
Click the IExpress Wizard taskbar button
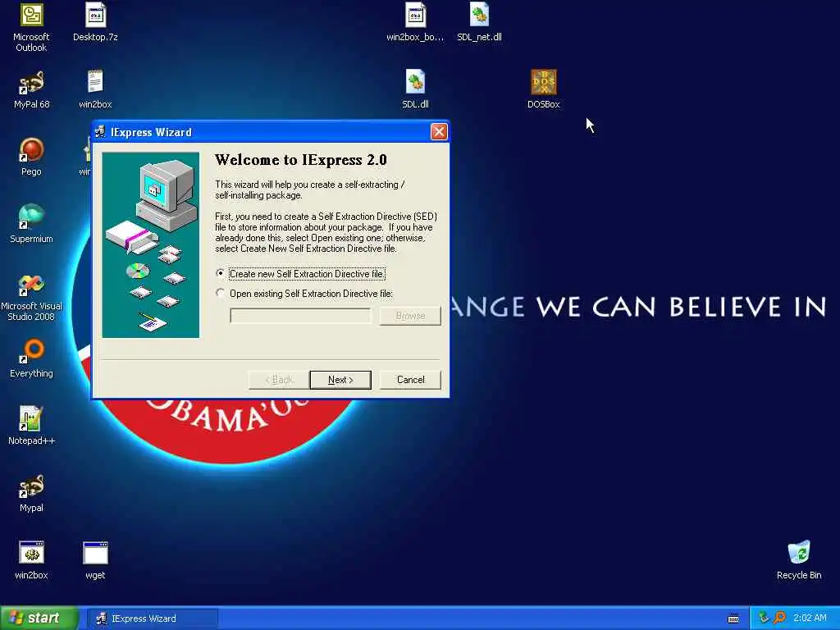pos(152,619)
